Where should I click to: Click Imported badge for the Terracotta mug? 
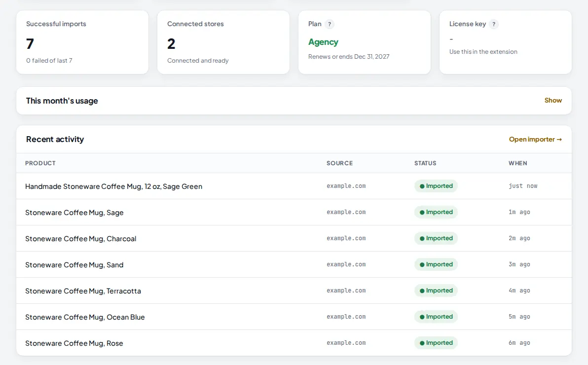pyautogui.click(x=436, y=291)
